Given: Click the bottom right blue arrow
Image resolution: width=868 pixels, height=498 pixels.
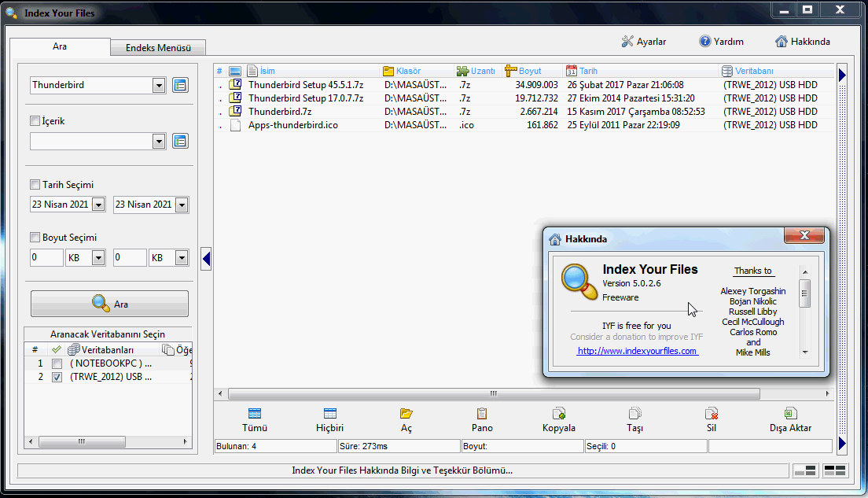Looking at the screenshot, I should point(842,443).
